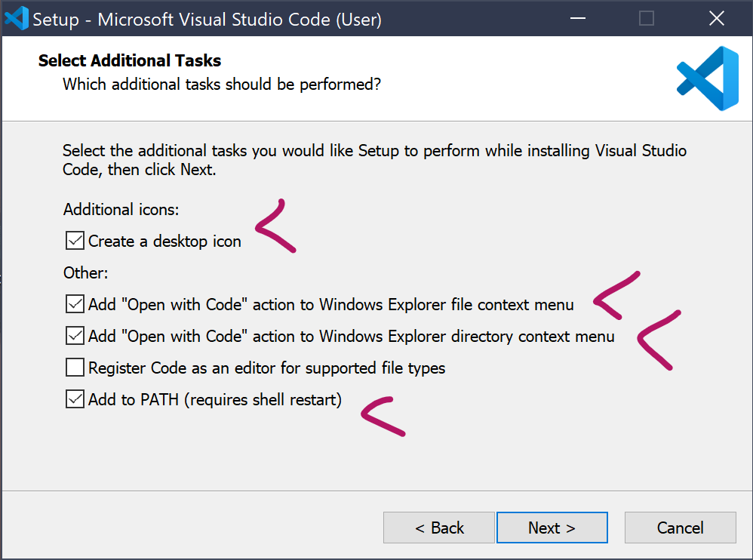Image resolution: width=753 pixels, height=560 pixels.
Task: Click the 'Other:' group label
Action: tap(86, 272)
